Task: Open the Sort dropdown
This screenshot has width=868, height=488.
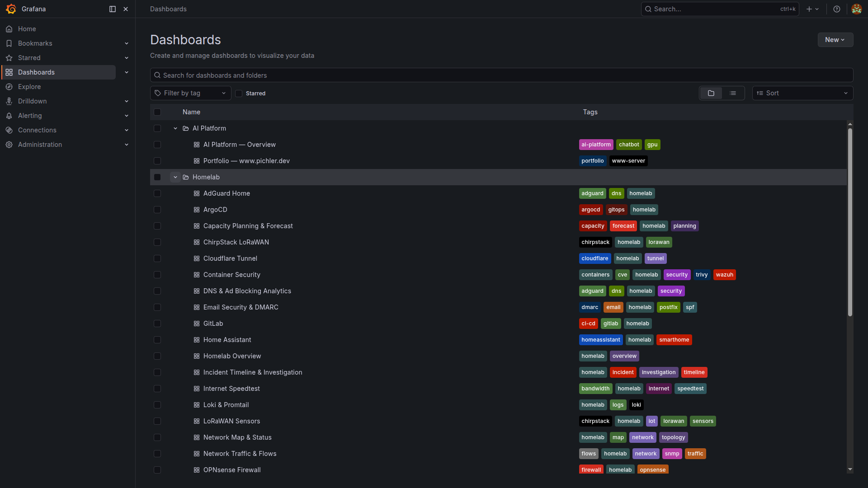Action: click(x=802, y=93)
